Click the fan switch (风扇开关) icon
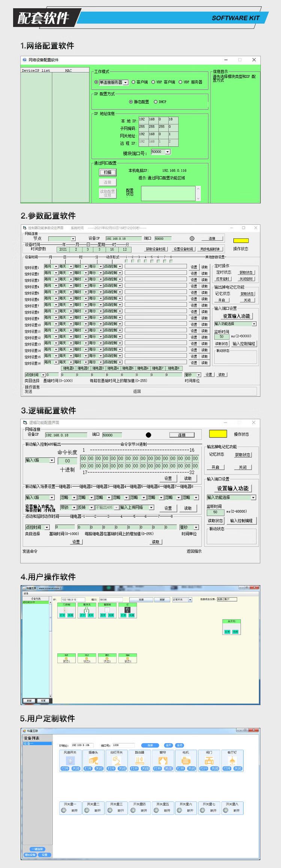Screen dimensions: 281x868 [70, 761]
